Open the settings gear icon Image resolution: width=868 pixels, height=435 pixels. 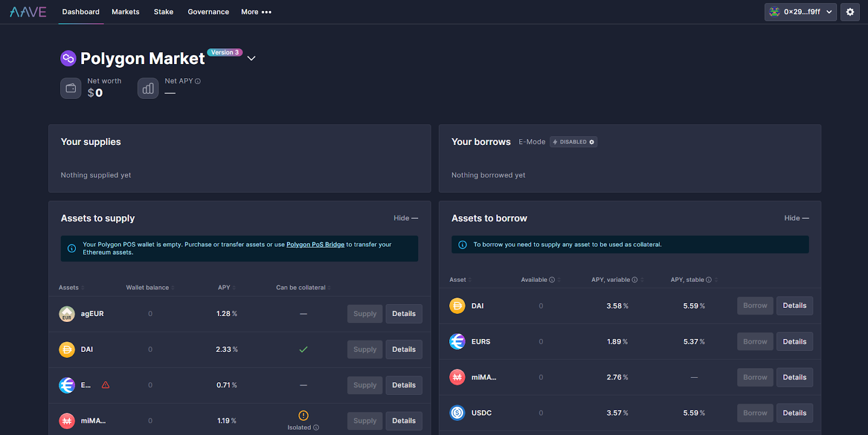point(850,12)
